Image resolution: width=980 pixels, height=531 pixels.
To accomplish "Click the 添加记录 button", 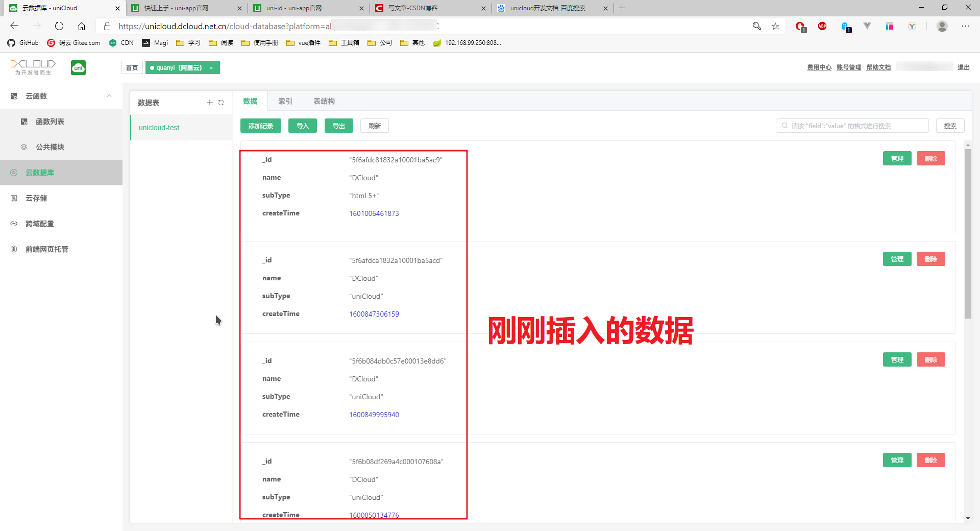I will (x=261, y=126).
